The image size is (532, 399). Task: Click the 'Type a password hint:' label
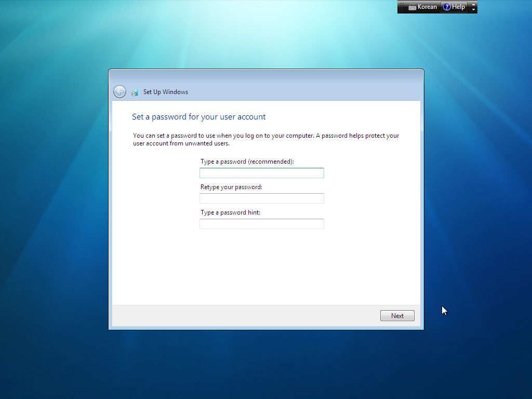click(230, 212)
